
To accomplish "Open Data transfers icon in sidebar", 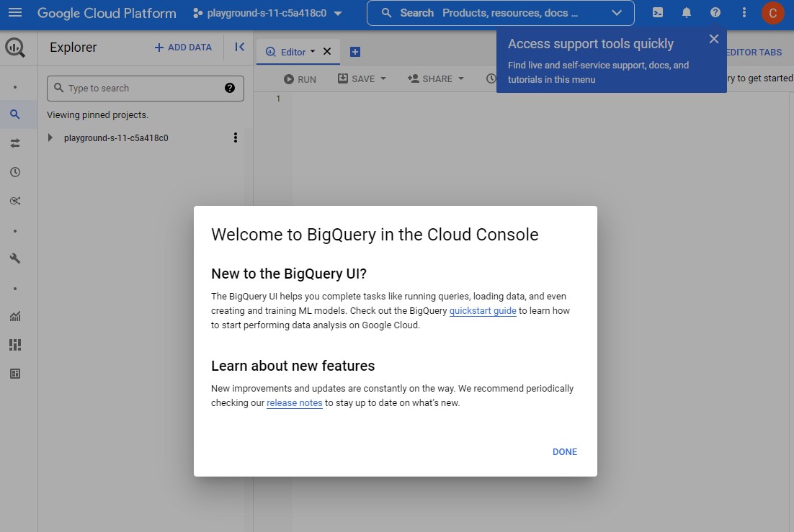I will [15, 143].
